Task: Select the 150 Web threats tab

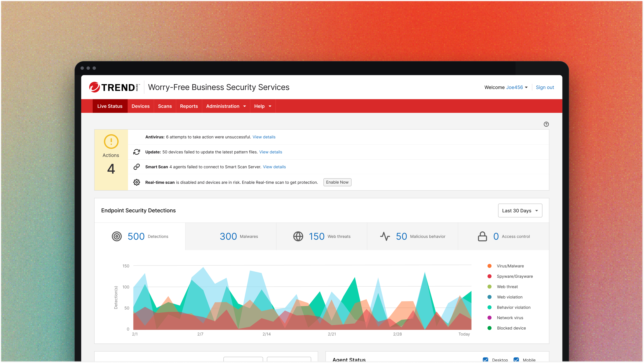Action: tap(321, 236)
